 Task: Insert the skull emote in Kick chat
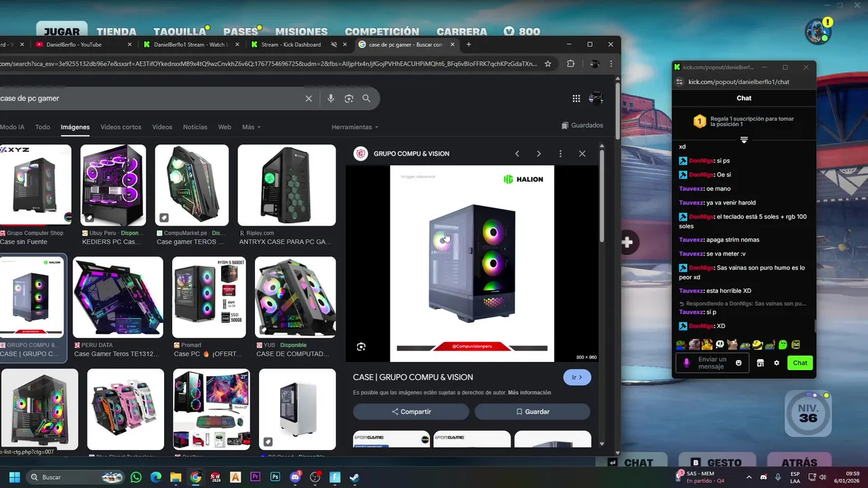click(x=719, y=344)
